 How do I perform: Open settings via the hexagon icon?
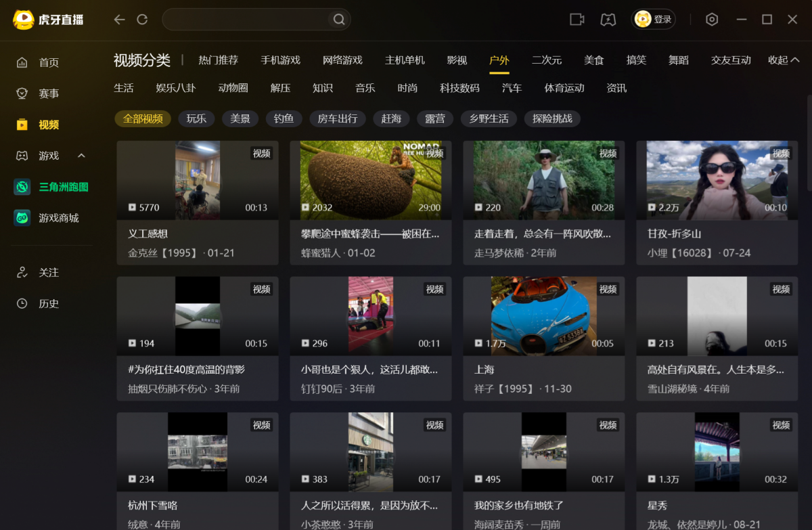[711, 20]
